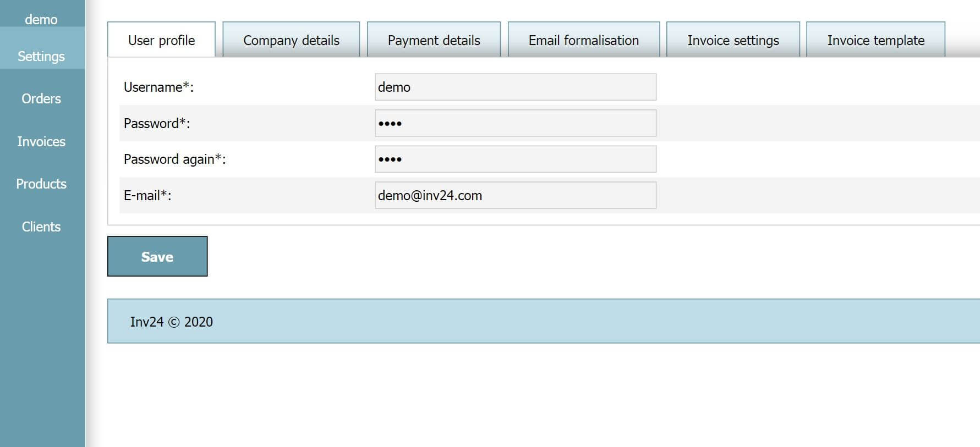Click the demo user link in sidebar
The height and width of the screenshot is (447, 980).
41,19
